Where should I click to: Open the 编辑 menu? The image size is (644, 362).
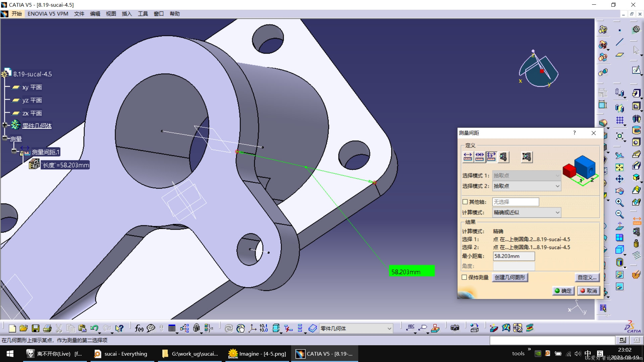pos(95,14)
